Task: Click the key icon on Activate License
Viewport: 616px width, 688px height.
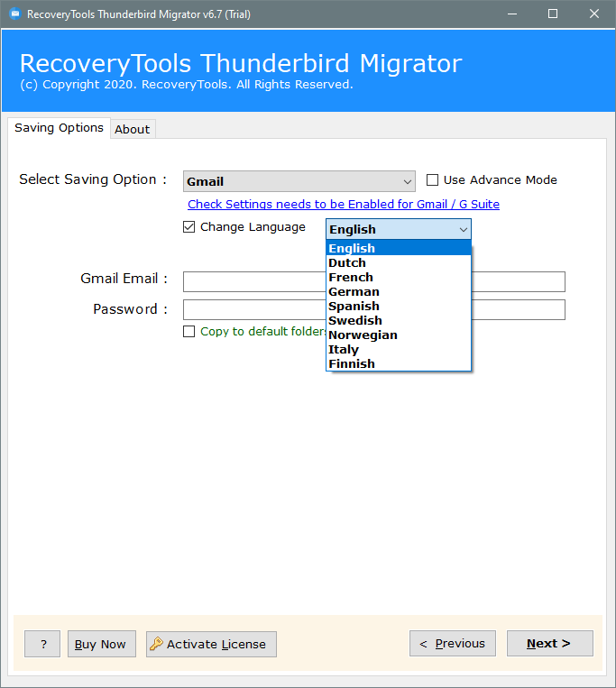Action: click(156, 644)
